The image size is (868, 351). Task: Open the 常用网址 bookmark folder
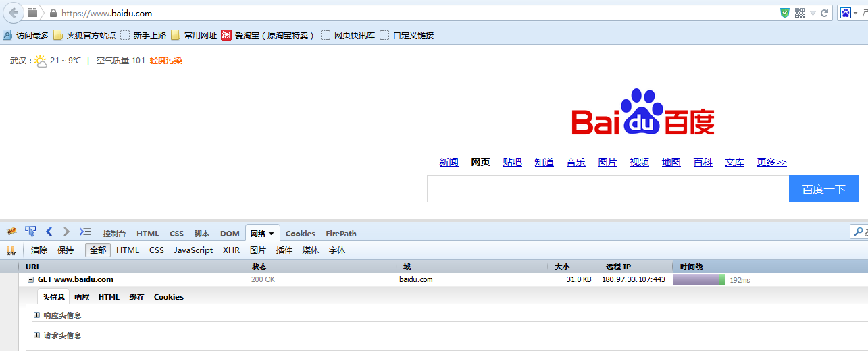point(194,35)
